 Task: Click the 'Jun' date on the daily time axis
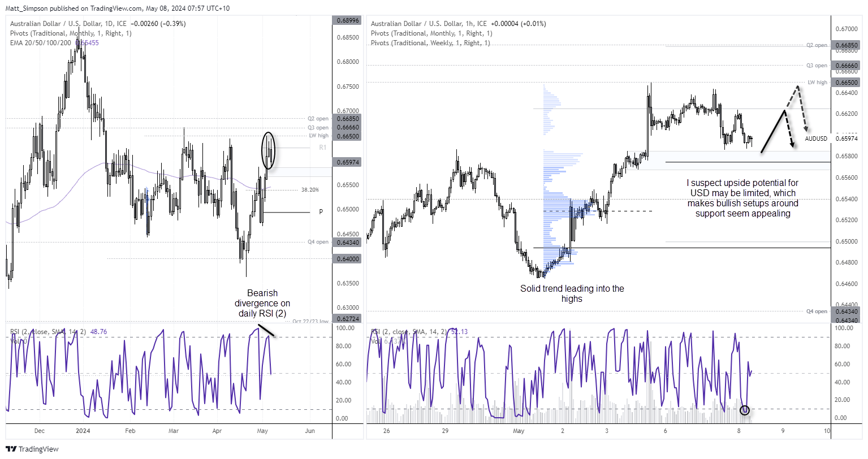click(x=309, y=431)
